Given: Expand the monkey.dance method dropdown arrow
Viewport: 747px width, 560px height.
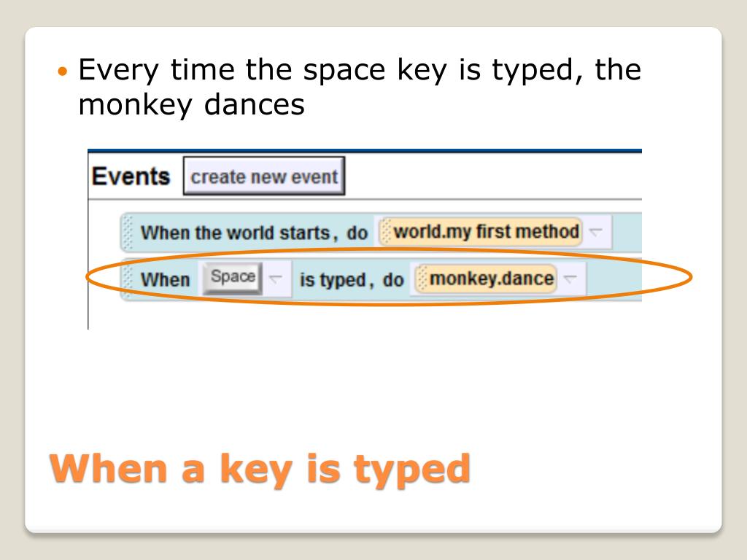Looking at the screenshot, I should (x=570, y=278).
